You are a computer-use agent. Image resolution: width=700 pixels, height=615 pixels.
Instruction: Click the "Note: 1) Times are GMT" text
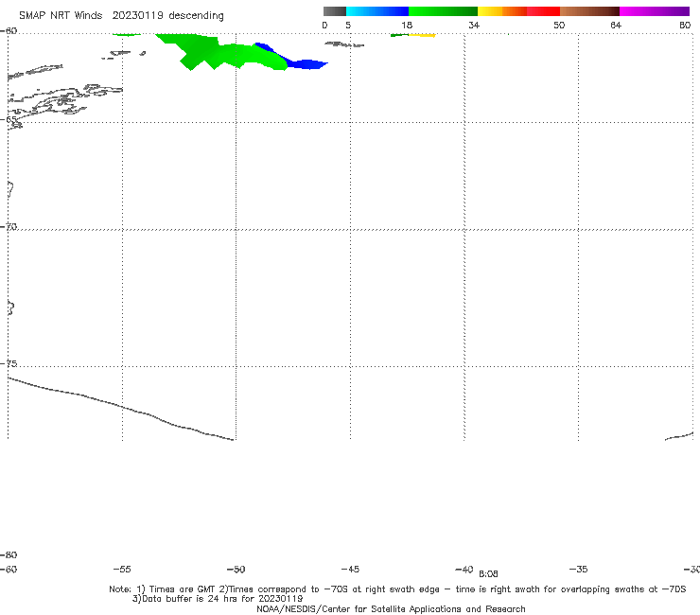coord(164,589)
